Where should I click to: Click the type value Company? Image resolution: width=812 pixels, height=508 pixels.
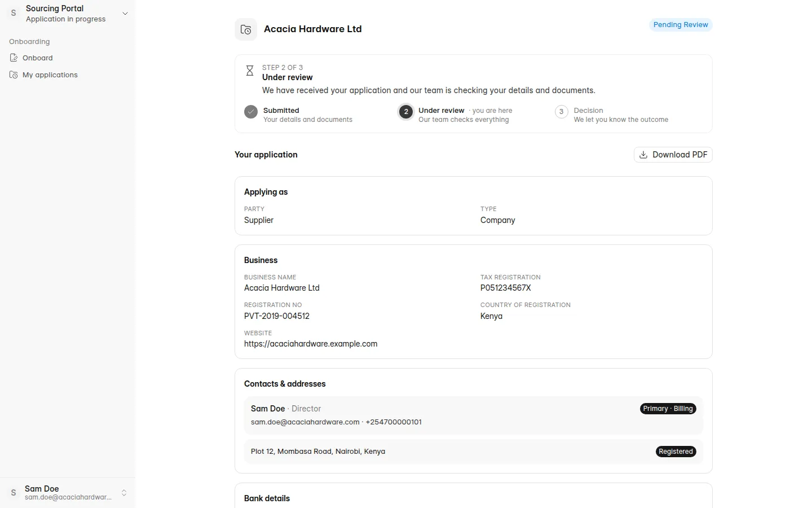(498, 220)
